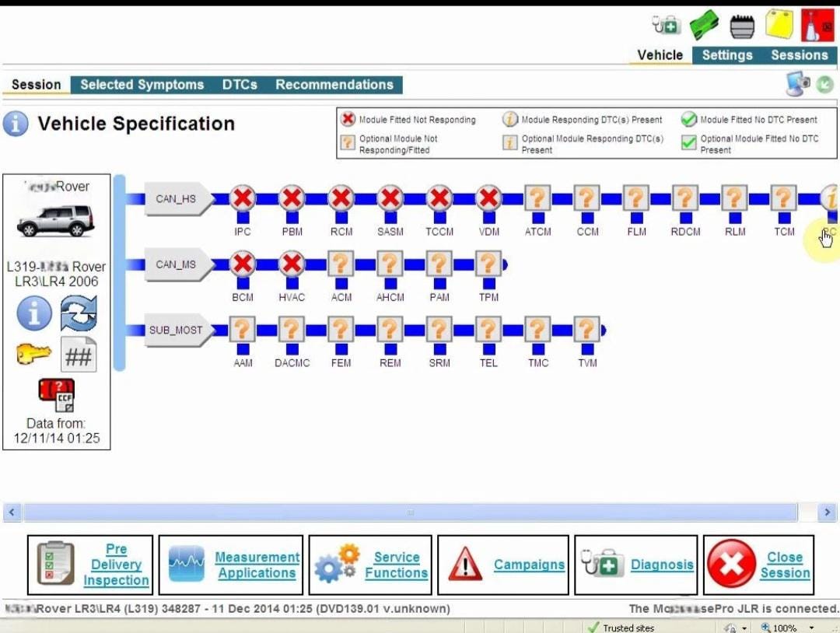Click the Close Session button
This screenshot has height=633, width=840.
[x=758, y=565]
